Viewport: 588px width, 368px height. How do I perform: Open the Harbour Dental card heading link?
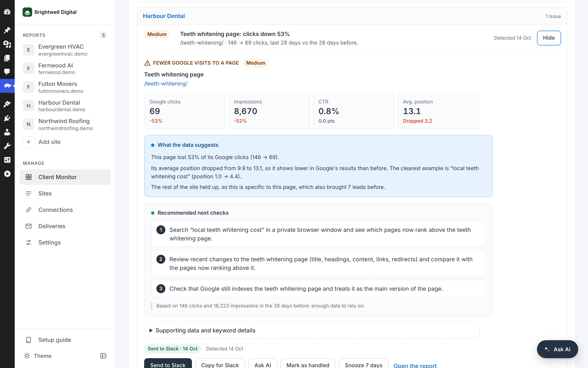point(164,16)
